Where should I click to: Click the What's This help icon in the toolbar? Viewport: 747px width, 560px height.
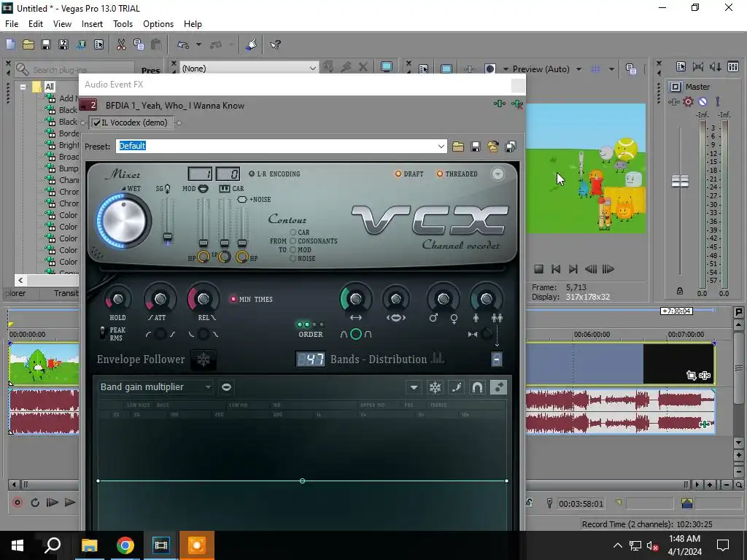point(275,44)
